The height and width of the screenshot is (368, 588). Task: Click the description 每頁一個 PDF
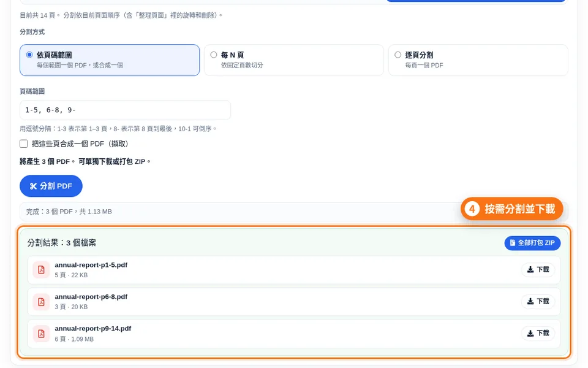pos(424,66)
